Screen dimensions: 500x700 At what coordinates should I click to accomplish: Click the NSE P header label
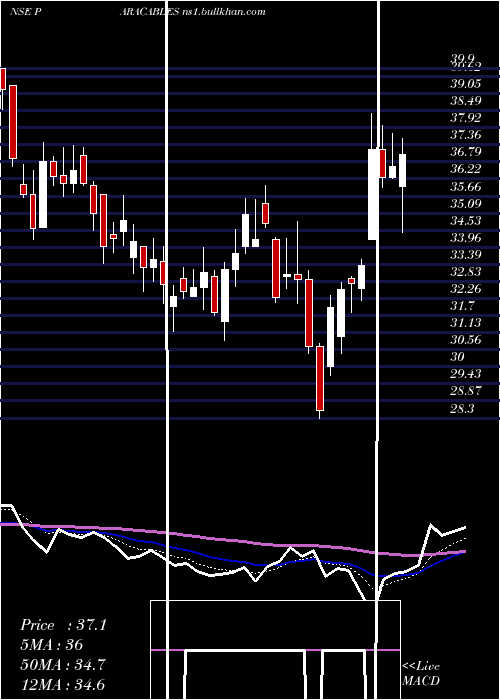(26, 12)
